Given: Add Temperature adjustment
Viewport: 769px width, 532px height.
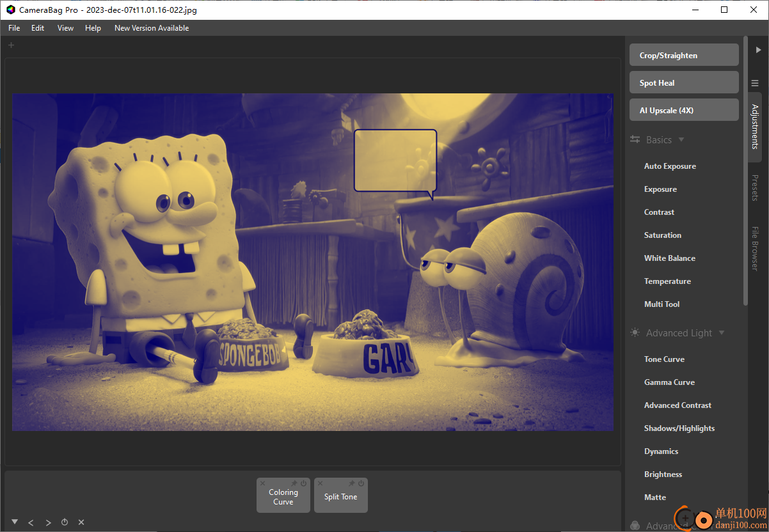Looking at the screenshot, I should click(667, 281).
